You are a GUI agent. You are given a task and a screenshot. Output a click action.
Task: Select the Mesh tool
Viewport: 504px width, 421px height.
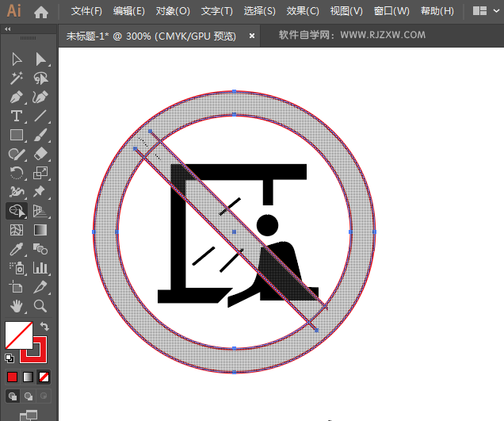[17, 230]
